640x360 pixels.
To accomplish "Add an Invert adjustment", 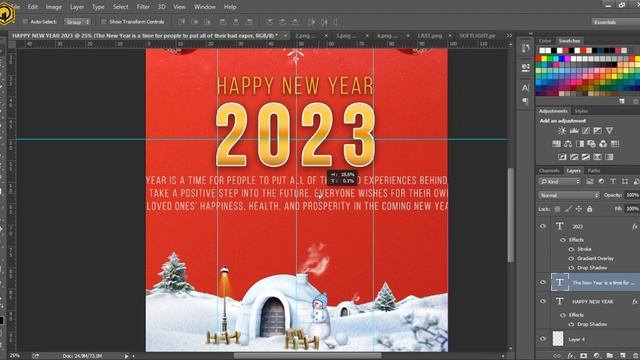I will click(x=562, y=157).
